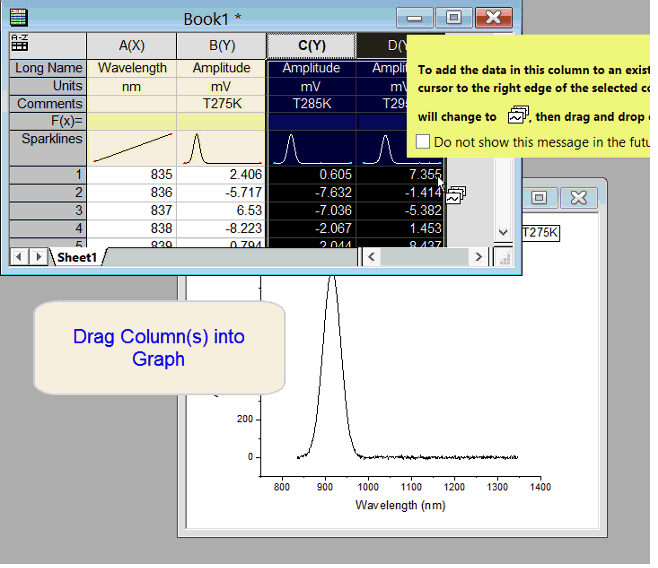The width and height of the screenshot is (658, 568).
Task: Minimize the Book1 window
Action: 414,18
